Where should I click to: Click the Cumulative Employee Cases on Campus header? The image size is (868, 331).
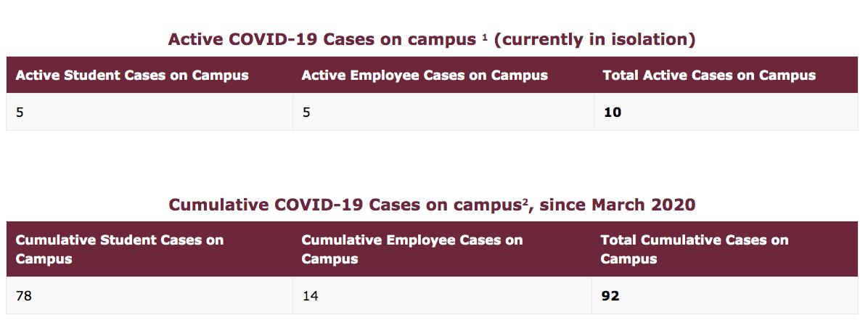coord(412,249)
